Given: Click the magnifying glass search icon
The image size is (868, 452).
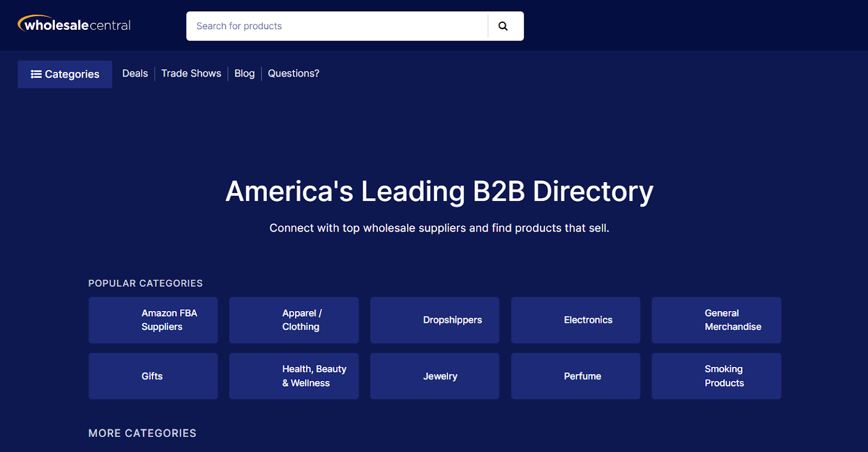Looking at the screenshot, I should pyautogui.click(x=503, y=26).
